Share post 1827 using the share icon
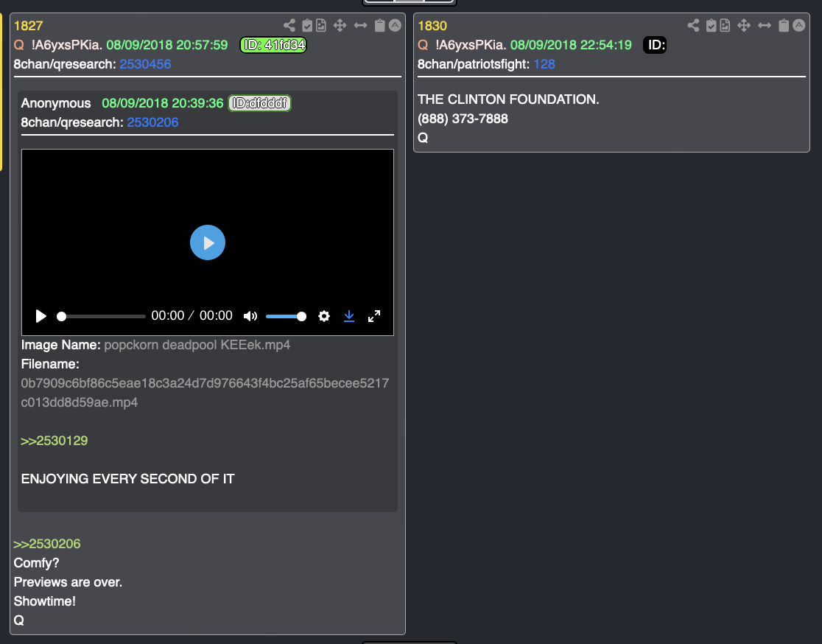The image size is (822, 644). (x=289, y=25)
